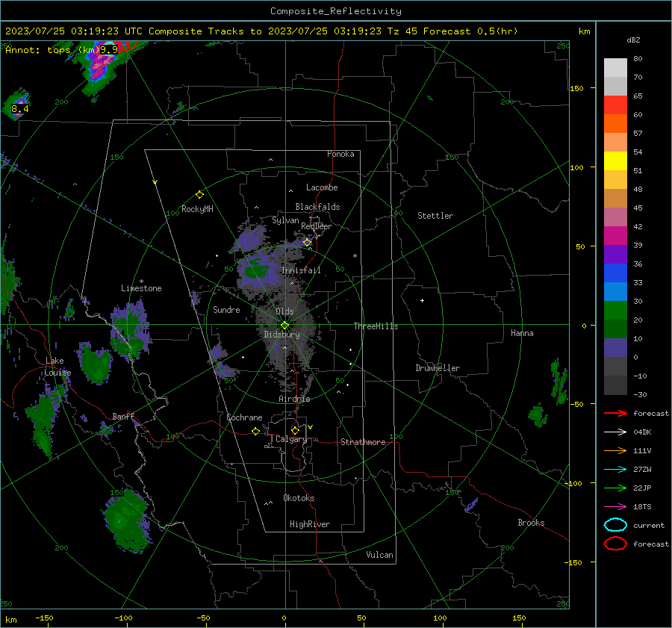This screenshot has height=628, width=672.
Task: Click the Limestone label
Action: click(x=141, y=288)
